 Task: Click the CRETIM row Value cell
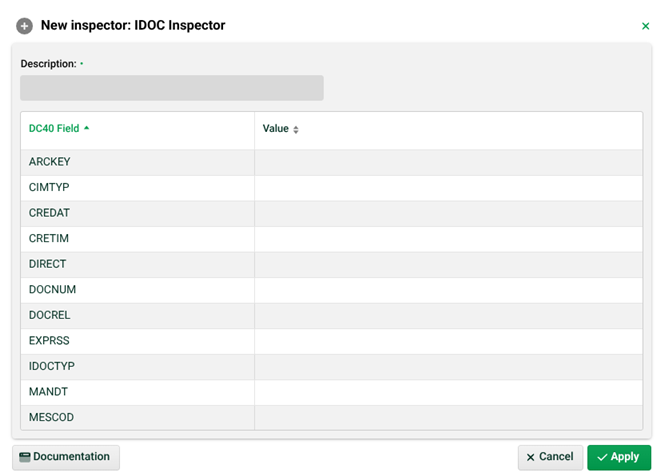pyautogui.click(x=448, y=239)
